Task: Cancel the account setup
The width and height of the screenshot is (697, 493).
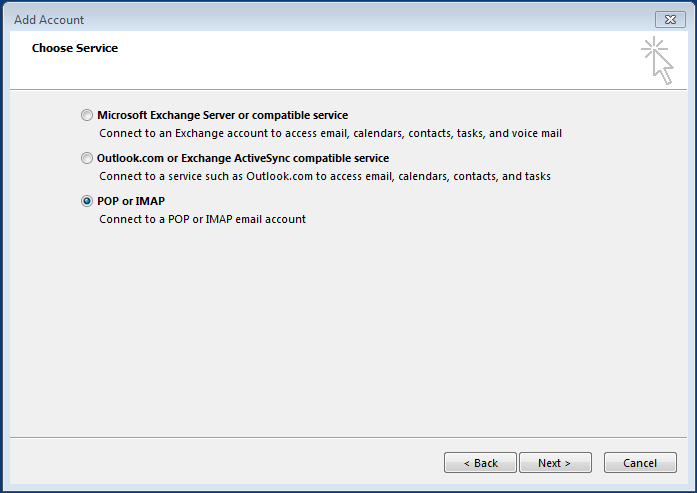Action: pyautogui.click(x=640, y=463)
